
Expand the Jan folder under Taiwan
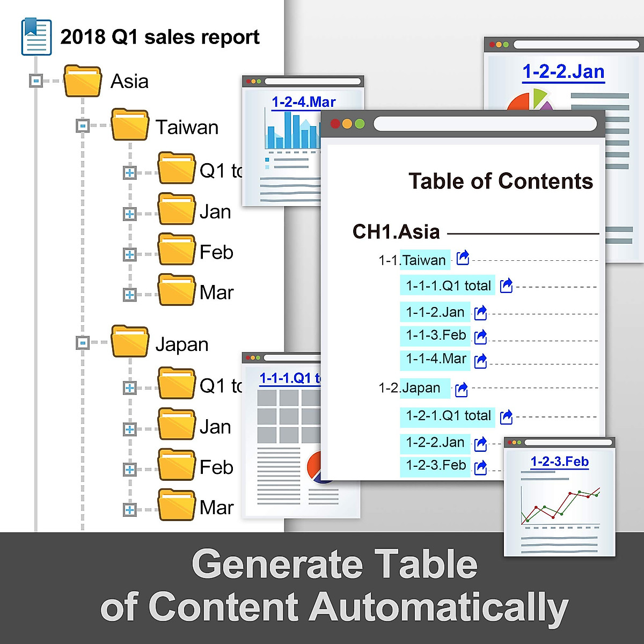129,214
